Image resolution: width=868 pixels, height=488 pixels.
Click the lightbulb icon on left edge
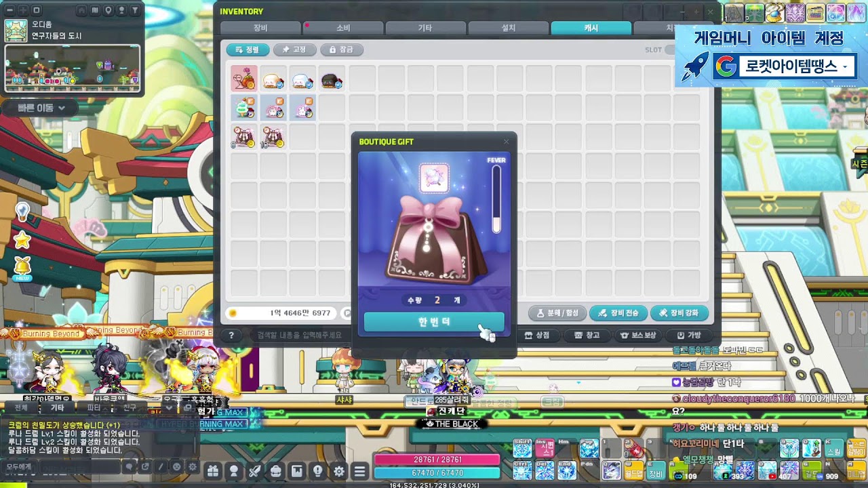coord(22,212)
